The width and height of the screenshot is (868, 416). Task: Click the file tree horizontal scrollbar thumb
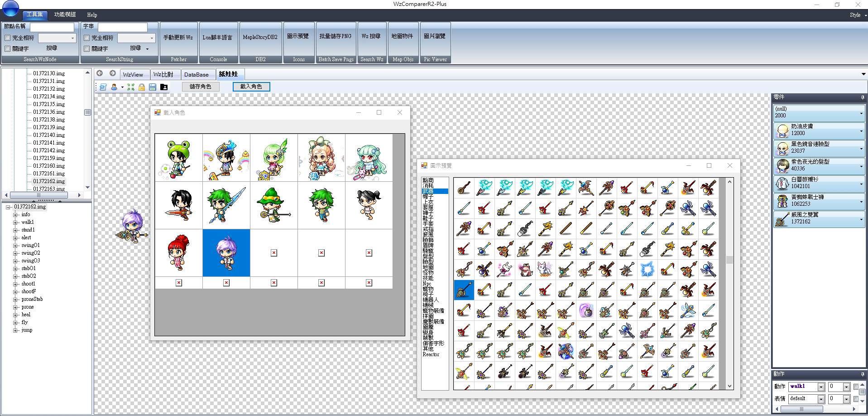39,195
